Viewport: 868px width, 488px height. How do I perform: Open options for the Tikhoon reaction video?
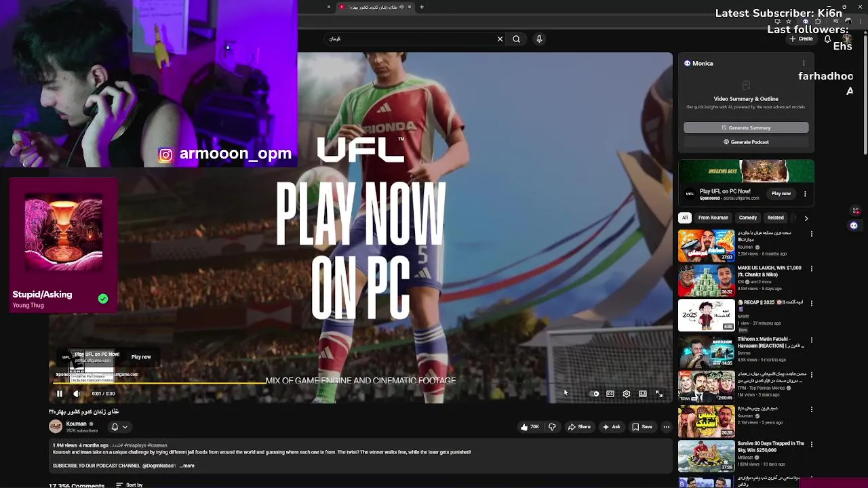click(x=811, y=340)
